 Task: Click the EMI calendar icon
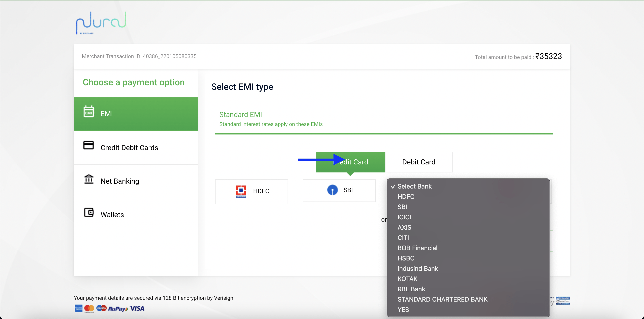pos(89,112)
